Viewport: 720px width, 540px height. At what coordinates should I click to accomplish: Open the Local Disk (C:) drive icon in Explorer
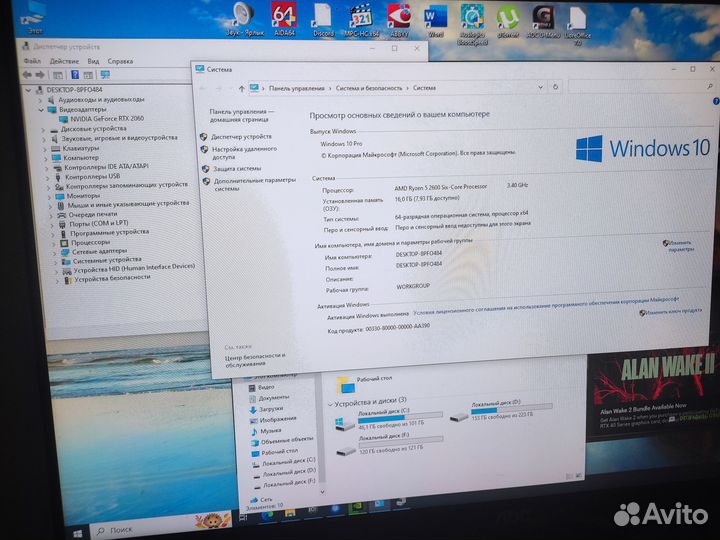345,423
